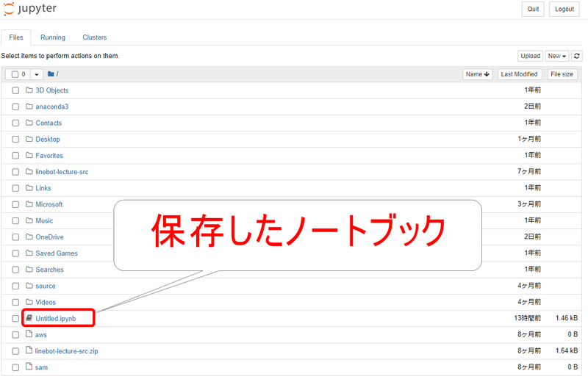Viewport: 588px width, 382px height.
Task: Check the linebot-lecture-src.zip checkbox
Action: (x=15, y=351)
